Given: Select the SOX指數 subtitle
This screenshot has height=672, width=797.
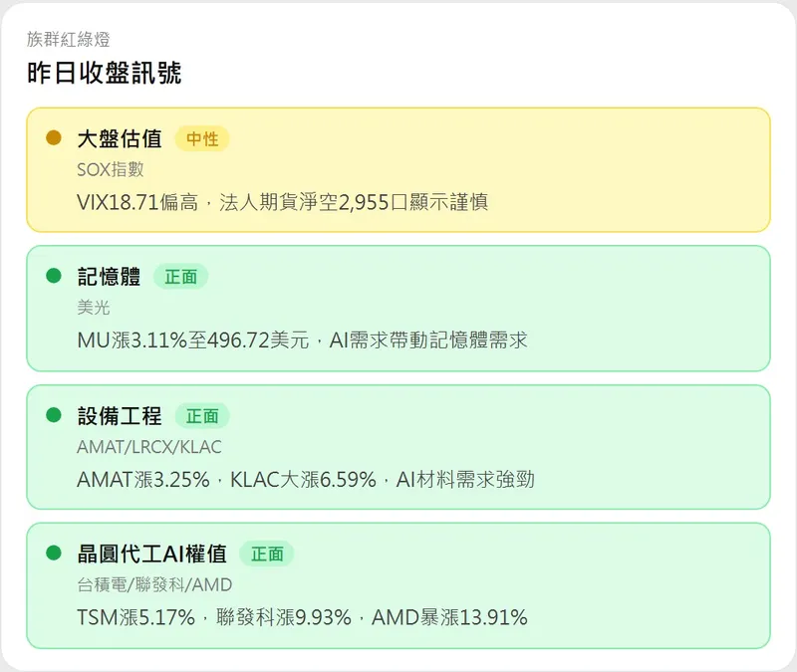Looking at the screenshot, I should coord(111,169).
